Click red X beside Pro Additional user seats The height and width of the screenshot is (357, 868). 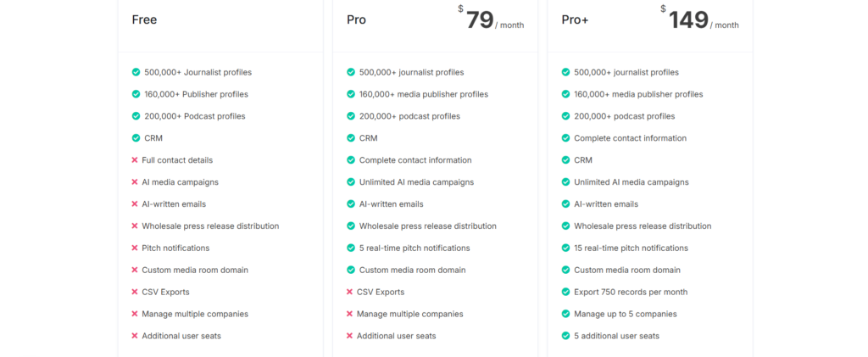pos(350,336)
